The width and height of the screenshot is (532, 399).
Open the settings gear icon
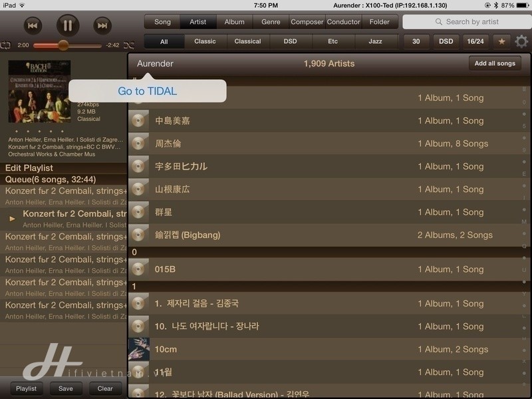pyautogui.click(x=521, y=41)
